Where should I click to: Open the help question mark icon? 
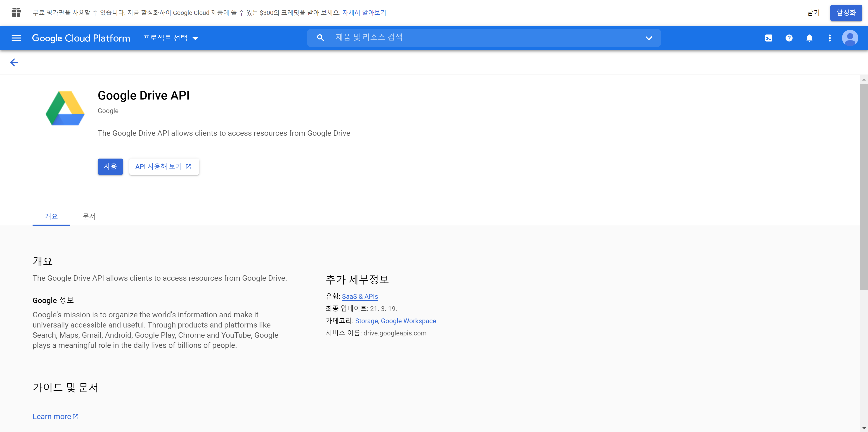[x=789, y=38]
